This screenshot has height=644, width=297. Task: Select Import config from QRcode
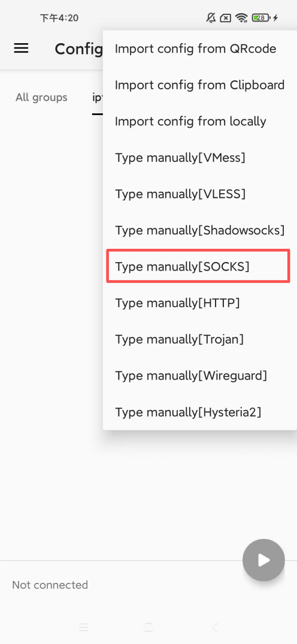point(200,49)
